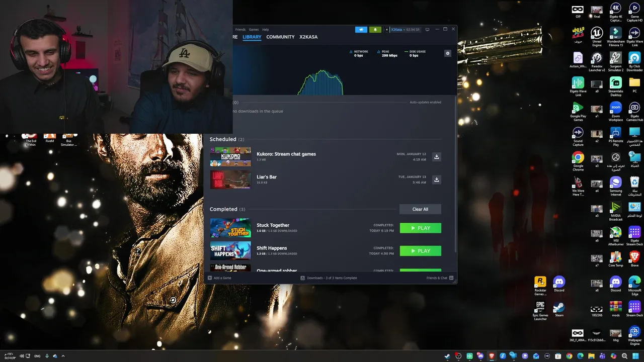The height and width of the screenshot is (362, 644).
Task: Open MSI Afterburner shortcut
Action: click(616, 236)
